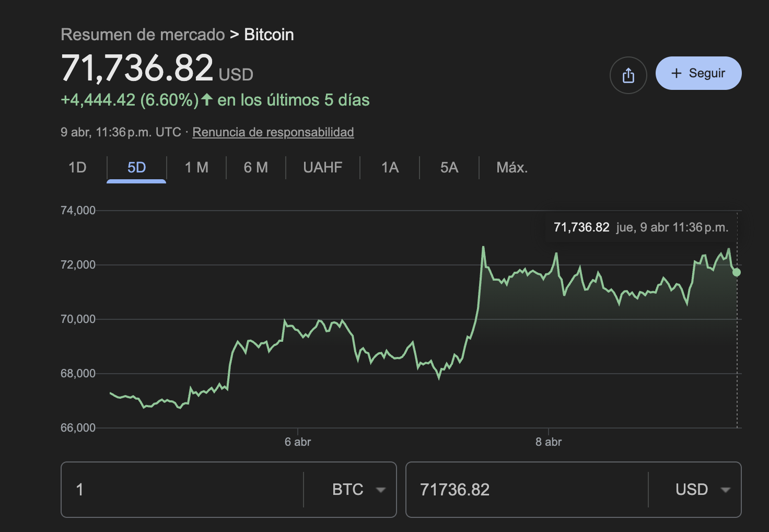Click the Seguir button
Screen dimensions: 769x532
(698, 73)
